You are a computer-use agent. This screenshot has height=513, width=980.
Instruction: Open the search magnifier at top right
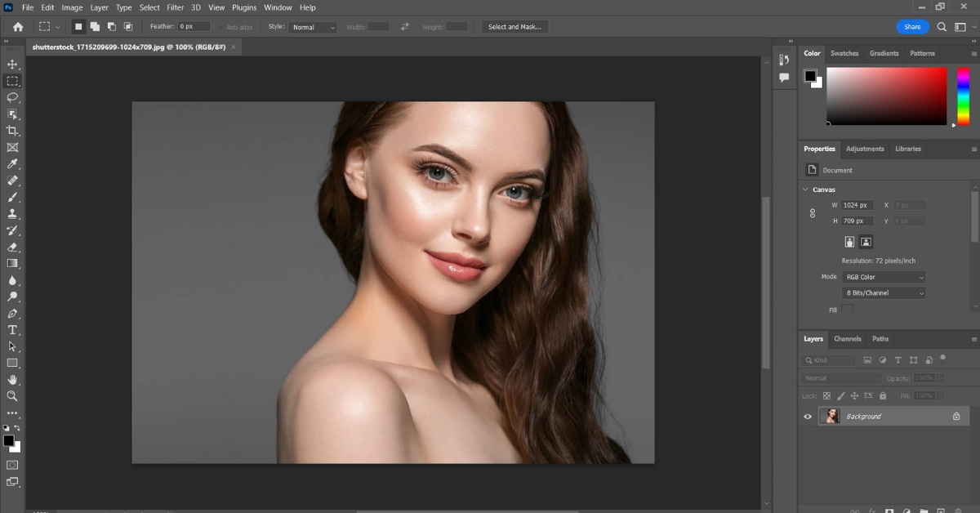click(942, 27)
